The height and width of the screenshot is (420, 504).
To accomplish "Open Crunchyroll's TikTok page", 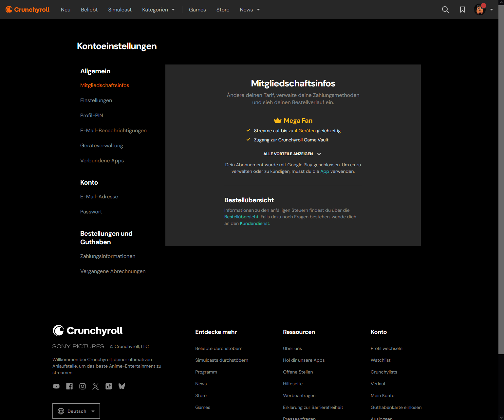I will (x=108, y=386).
